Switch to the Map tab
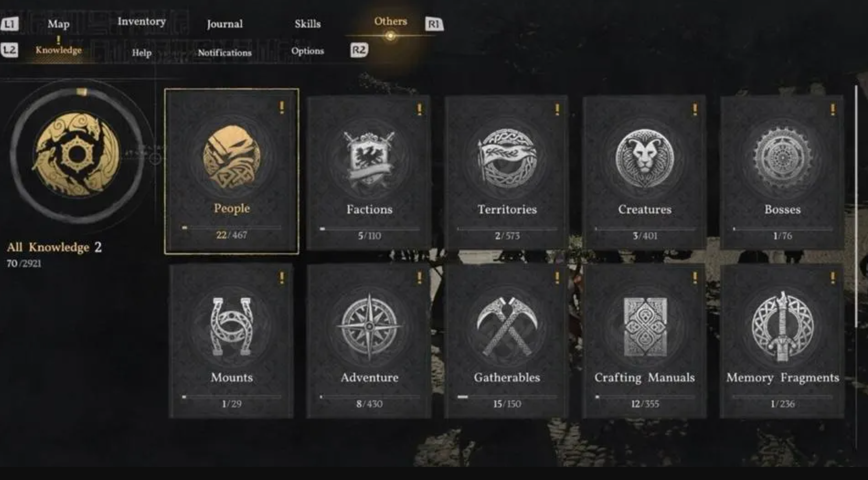 pos(58,24)
